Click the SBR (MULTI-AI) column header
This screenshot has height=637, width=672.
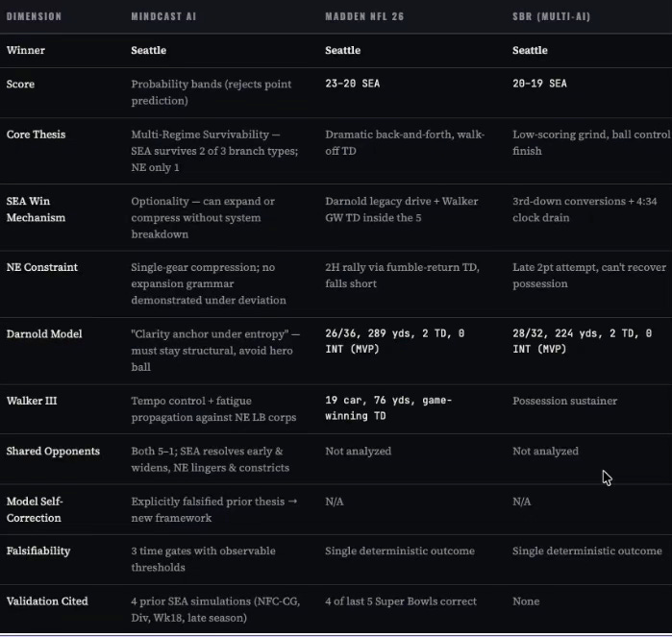[x=551, y=16]
